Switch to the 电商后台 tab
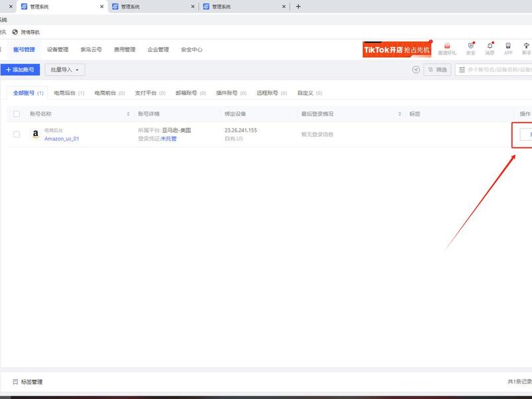The height and width of the screenshot is (399, 532). point(69,93)
